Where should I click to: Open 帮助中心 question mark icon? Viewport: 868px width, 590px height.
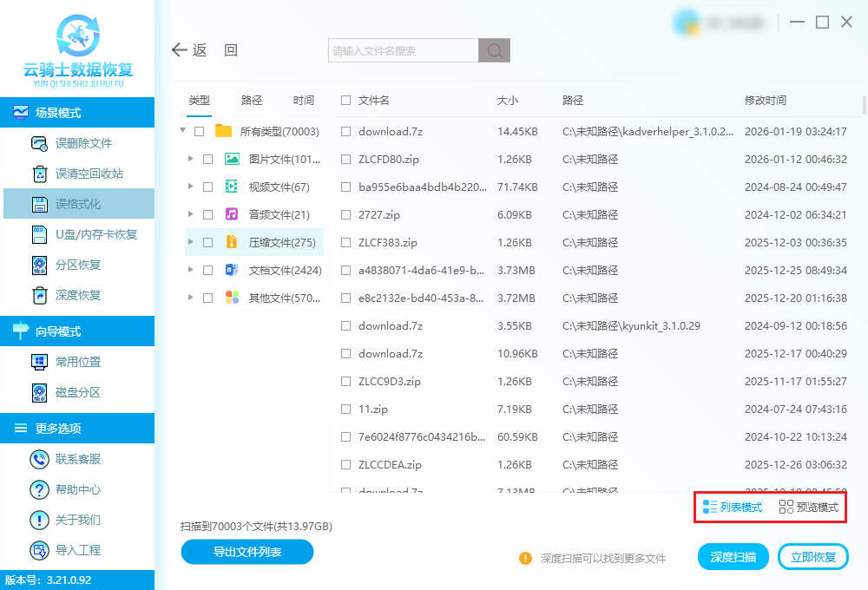point(39,489)
